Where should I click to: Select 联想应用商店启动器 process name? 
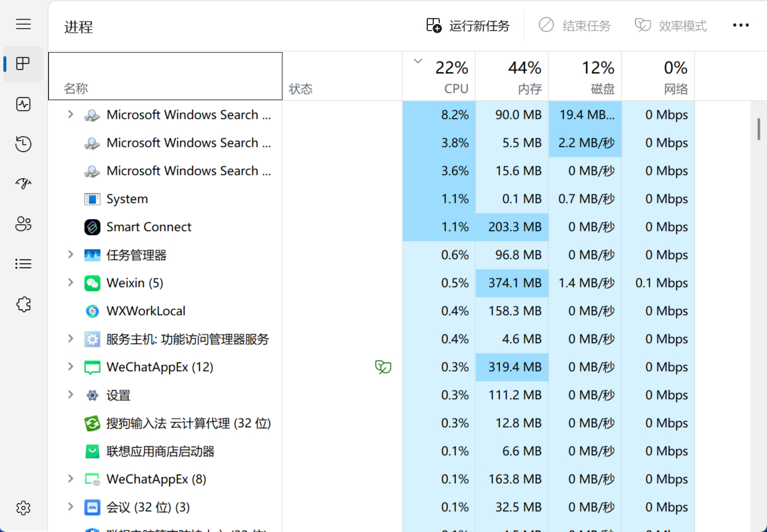coord(160,451)
